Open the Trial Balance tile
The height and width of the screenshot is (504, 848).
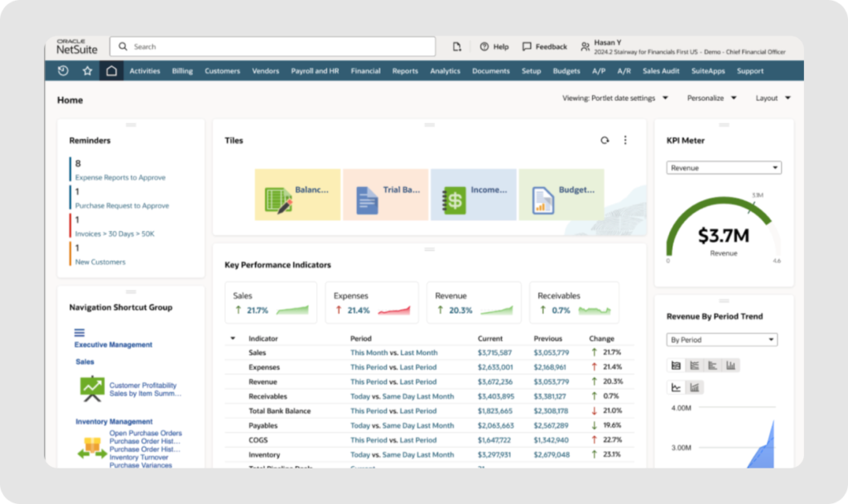(386, 194)
